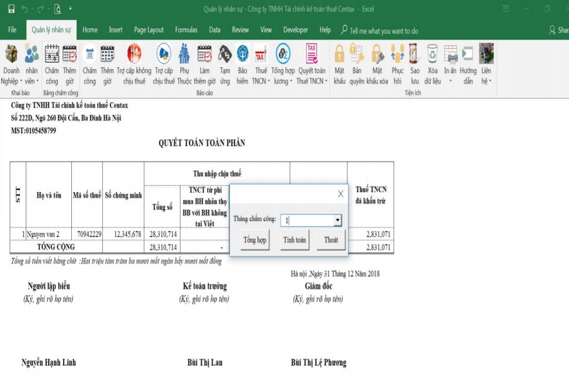Image resolution: width=569 pixels, height=392 pixels.
Task: Close the dialog using the X button
Action: 340,194
